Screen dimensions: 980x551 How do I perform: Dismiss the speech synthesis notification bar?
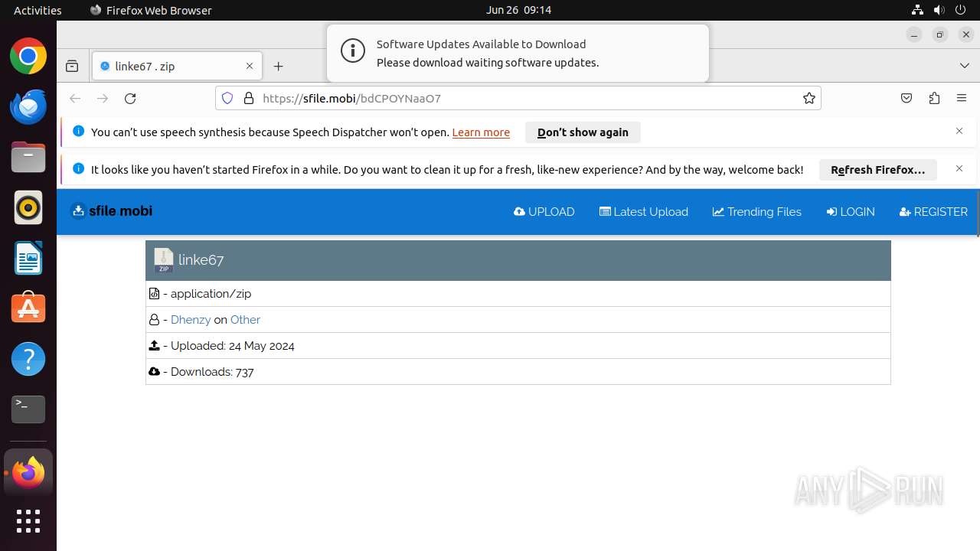(959, 131)
